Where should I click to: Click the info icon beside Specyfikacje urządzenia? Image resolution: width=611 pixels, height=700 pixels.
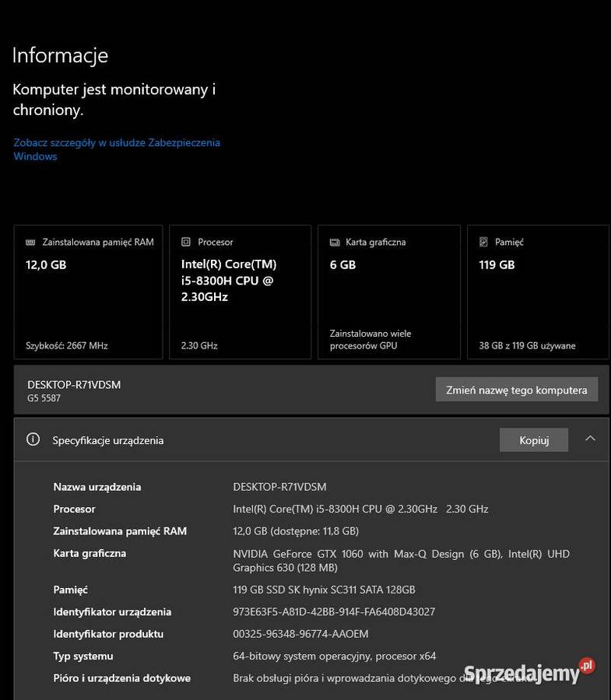coord(33,439)
